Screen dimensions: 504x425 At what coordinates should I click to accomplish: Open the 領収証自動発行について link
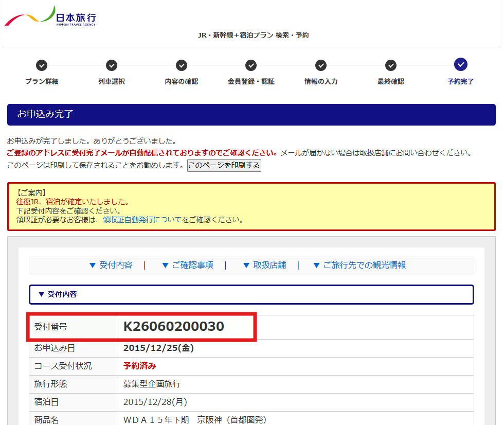(142, 220)
